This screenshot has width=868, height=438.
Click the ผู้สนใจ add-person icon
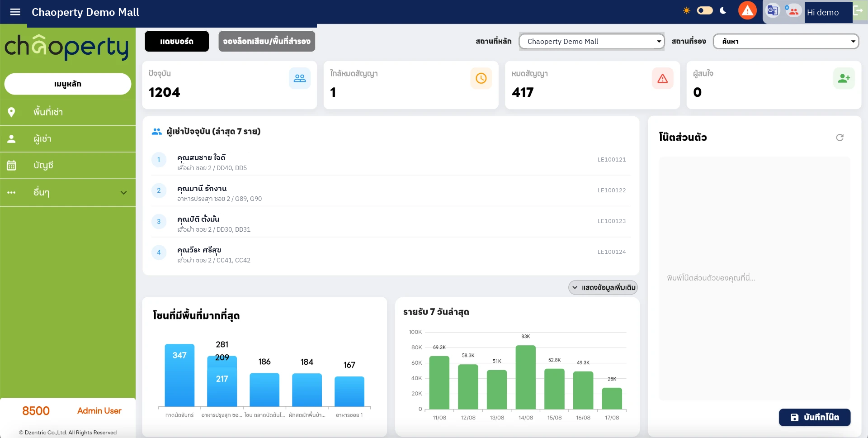(844, 78)
